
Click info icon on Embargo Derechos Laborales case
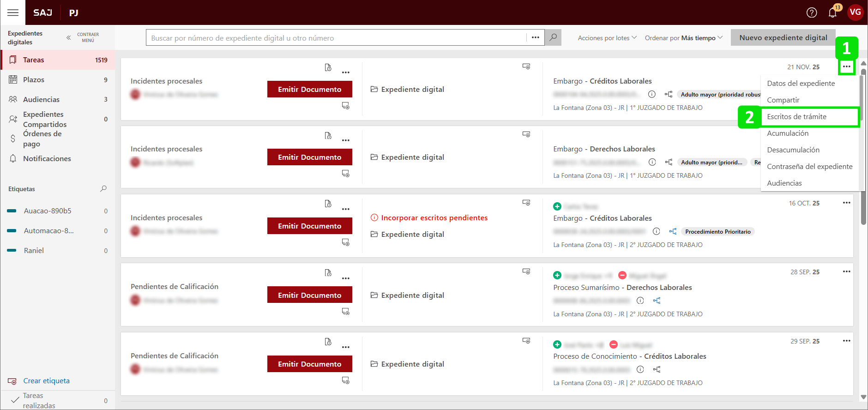[x=652, y=162]
